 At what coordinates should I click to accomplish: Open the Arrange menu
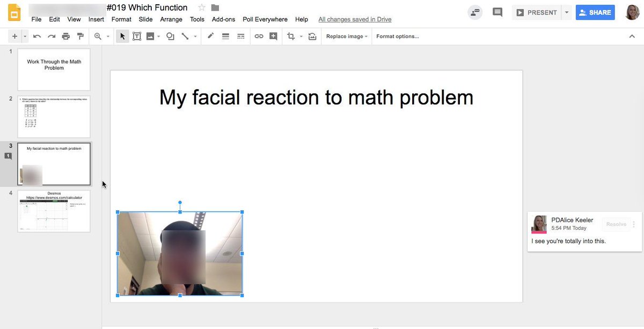coord(171,19)
